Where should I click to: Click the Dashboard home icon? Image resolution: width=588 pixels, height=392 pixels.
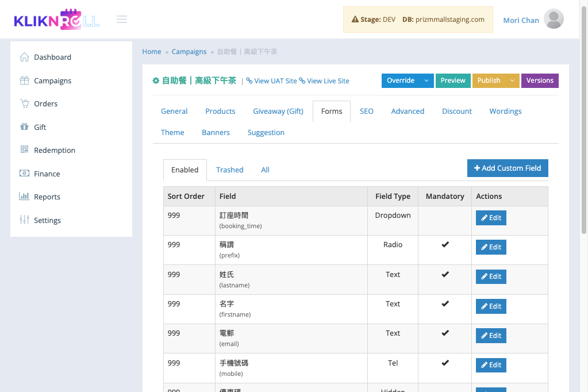(24, 57)
